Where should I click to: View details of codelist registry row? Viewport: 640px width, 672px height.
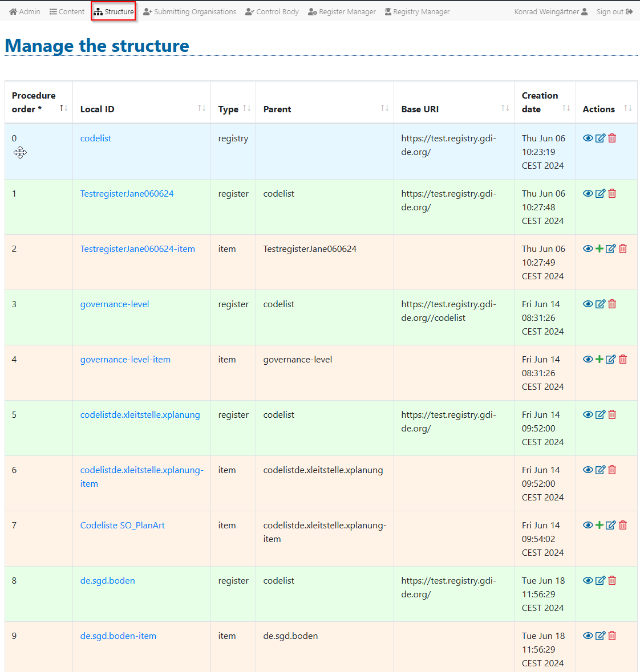coord(588,139)
